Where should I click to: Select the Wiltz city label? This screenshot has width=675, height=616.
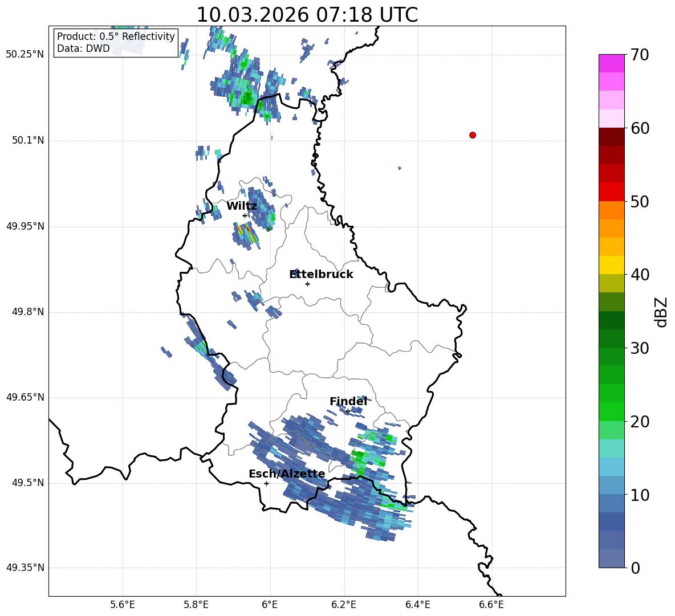[x=242, y=206]
